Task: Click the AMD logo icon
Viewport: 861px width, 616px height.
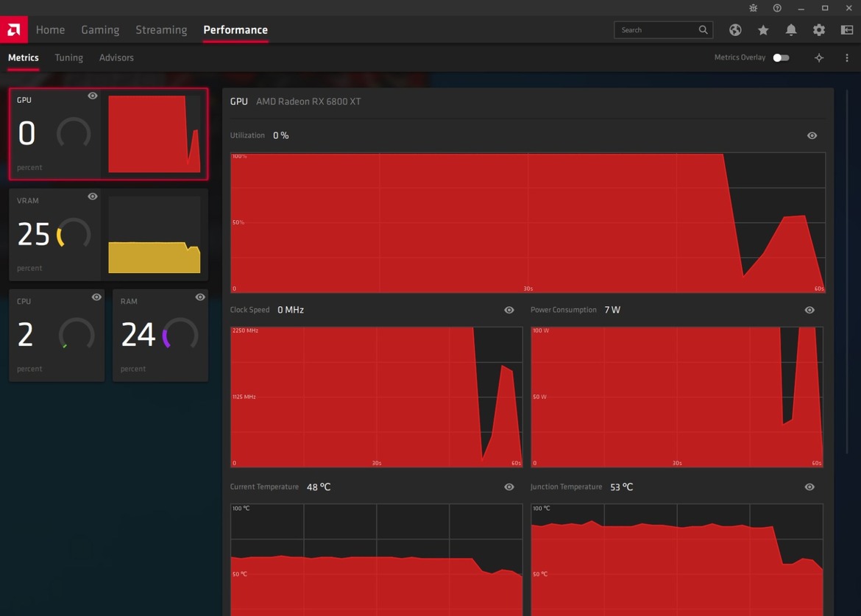Action: coord(14,29)
